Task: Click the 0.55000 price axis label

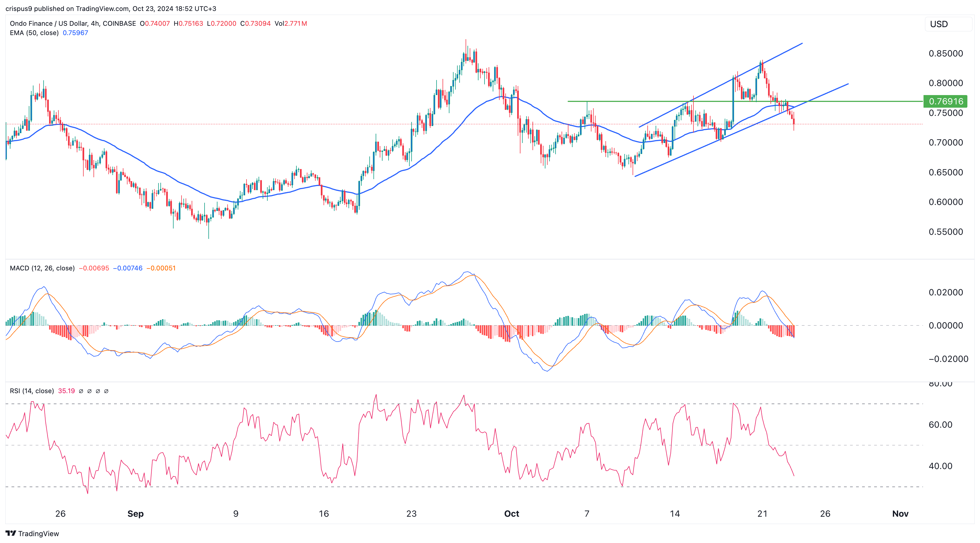Action: point(946,232)
